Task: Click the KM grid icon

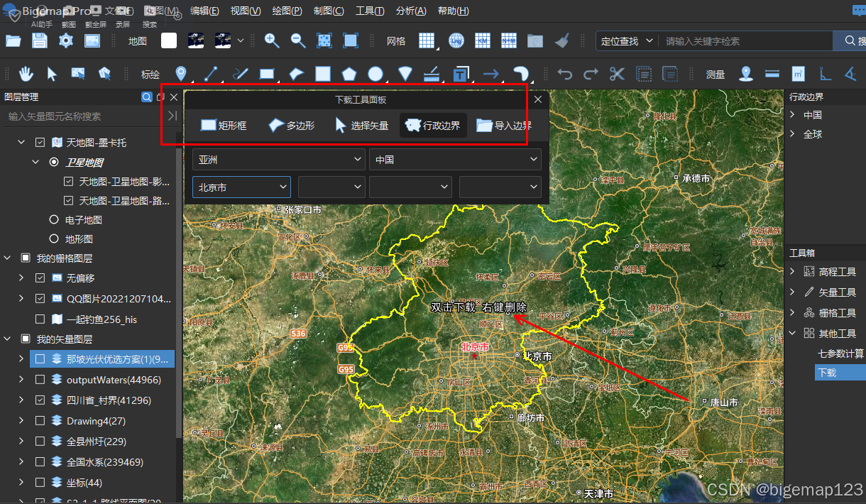Action: 483,40
